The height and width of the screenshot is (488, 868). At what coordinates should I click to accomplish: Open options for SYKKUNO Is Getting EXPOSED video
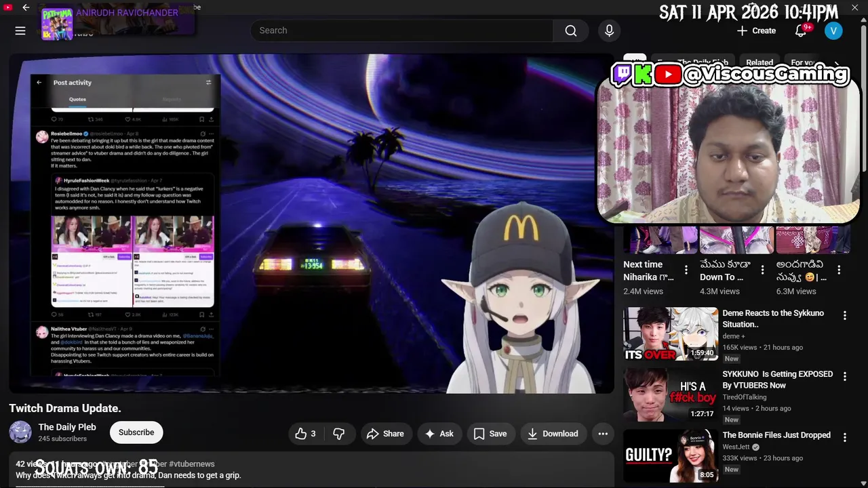tap(845, 376)
